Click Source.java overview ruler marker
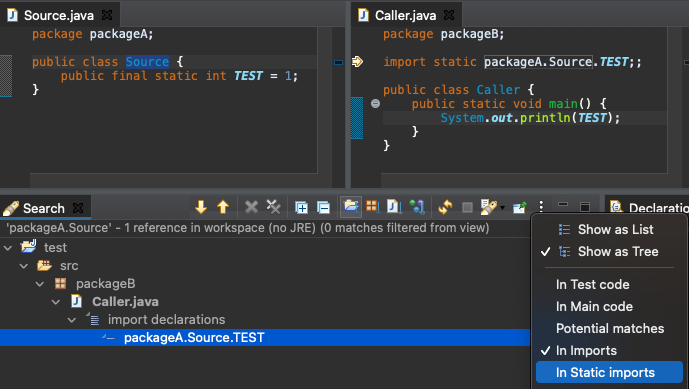Screen dimensions: 689x389 338,62
